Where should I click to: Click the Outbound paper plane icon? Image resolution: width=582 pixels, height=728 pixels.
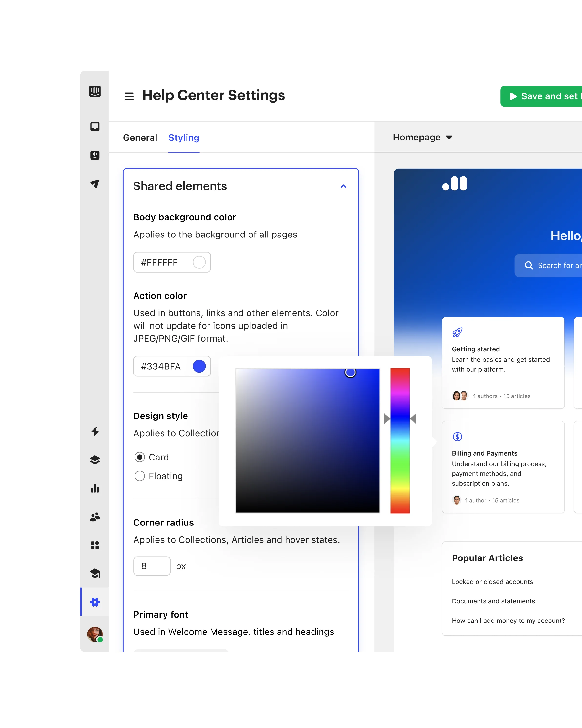pyautogui.click(x=95, y=184)
